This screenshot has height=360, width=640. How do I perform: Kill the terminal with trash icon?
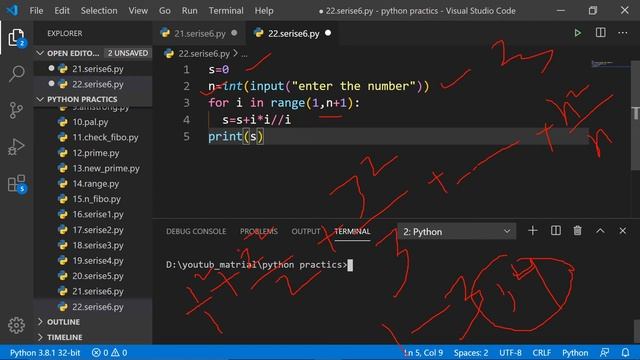coord(577,231)
